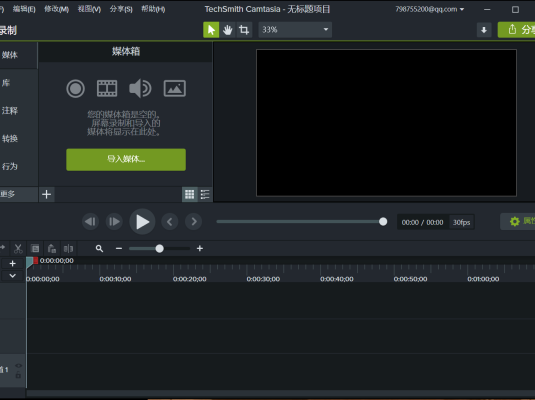This screenshot has width=535, height=400.
Task: Select the Media (媒体) sidebar tab
Action: pos(18,55)
